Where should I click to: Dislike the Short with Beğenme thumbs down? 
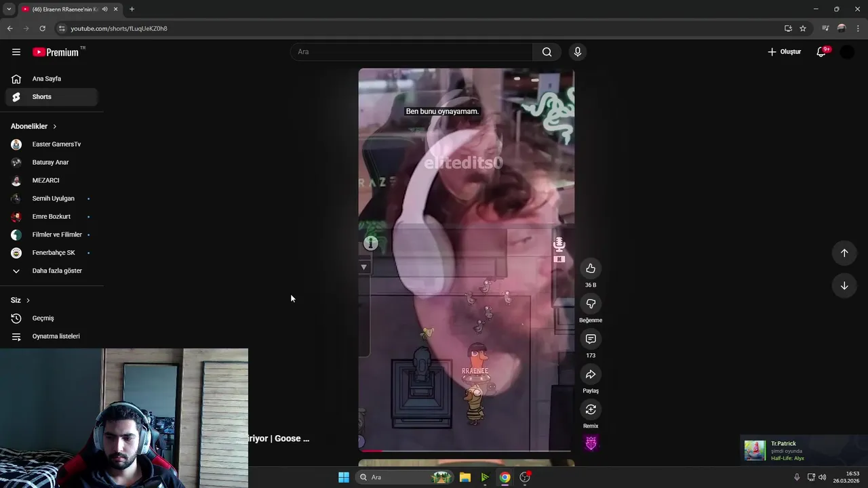coord(591,304)
